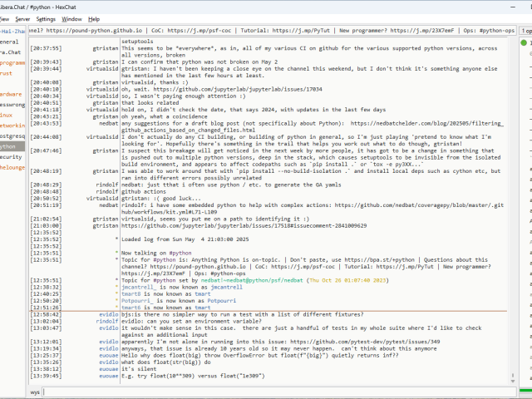The image size is (532, 399).
Task: Open the View menu
Action: pyautogui.click(x=4, y=18)
